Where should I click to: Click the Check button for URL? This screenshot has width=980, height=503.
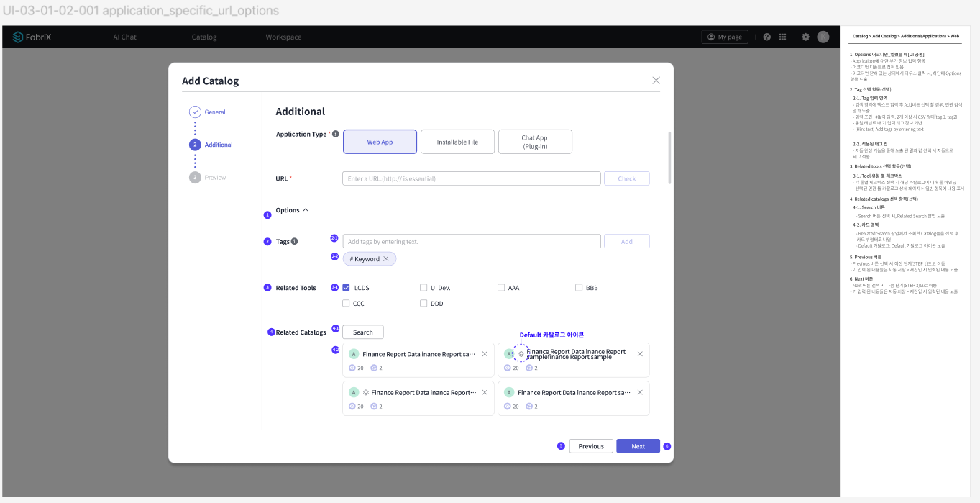pyautogui.click(x=627, y=178)
